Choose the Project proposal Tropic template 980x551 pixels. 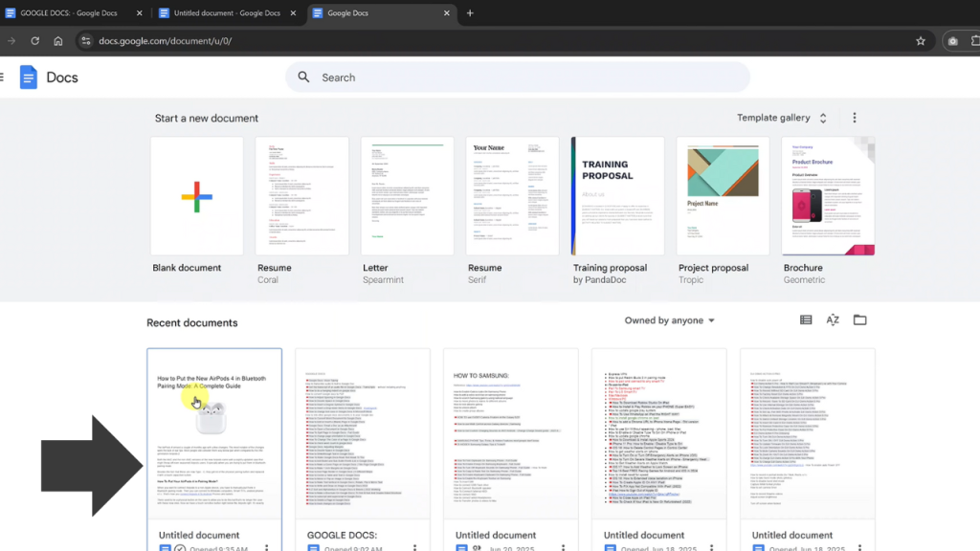724,196
